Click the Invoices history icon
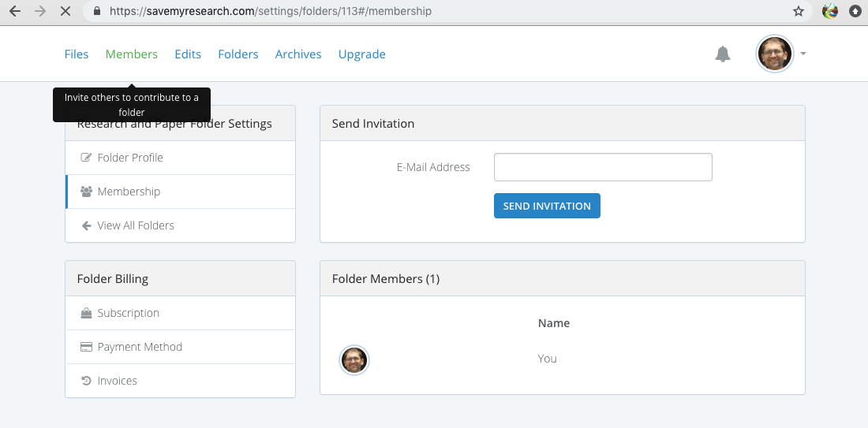 pos(87,381)
